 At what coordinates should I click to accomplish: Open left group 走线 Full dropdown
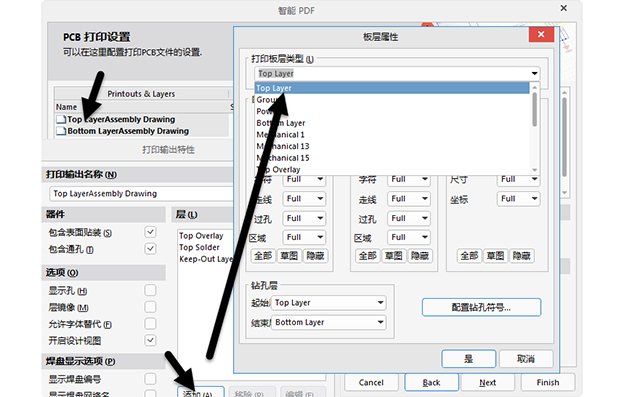[x=304, y=199]
